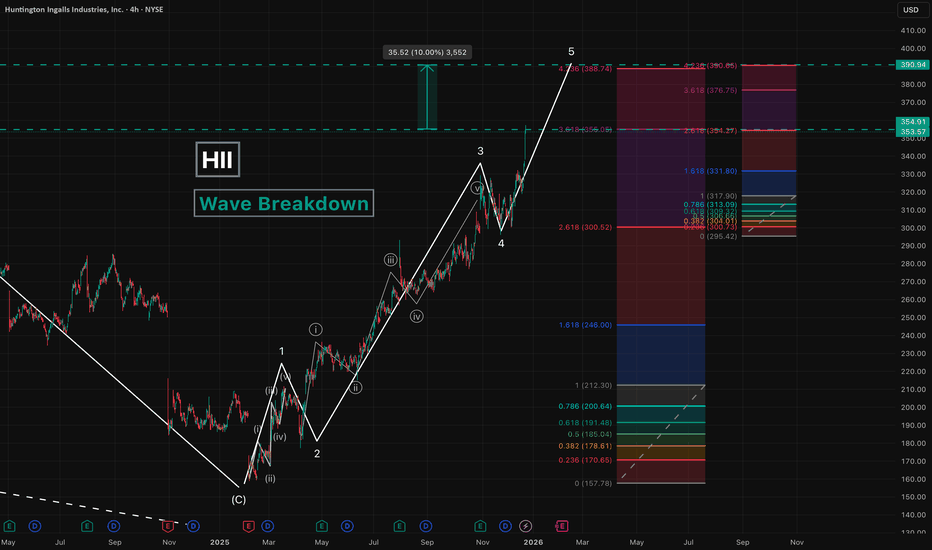Image resolution: width=932 pixels, height=550 pixels.
Task: Click the 35.52 (10.00%) 3,552 measurement label
Action: pos(427,52)
